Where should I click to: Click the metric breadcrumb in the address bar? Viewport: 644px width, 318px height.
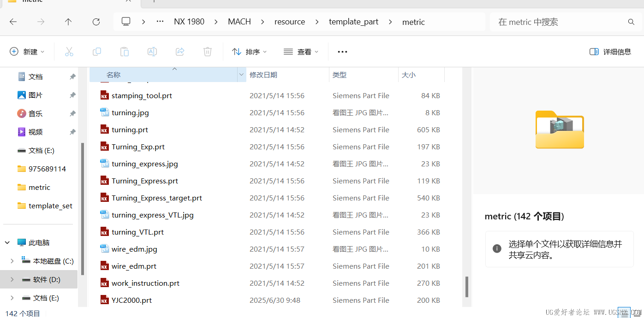click(x=413, y=22)
